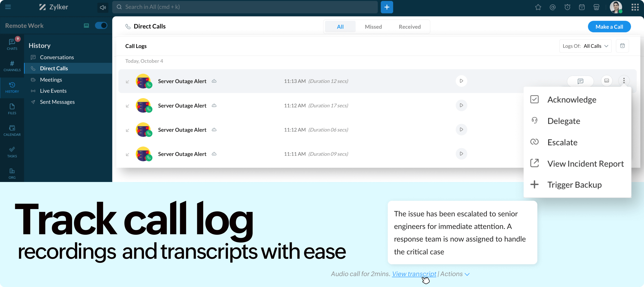This screenshot has height=287, width=644.
Task: Open the View transcript link
Action: [x=414, y=274]
